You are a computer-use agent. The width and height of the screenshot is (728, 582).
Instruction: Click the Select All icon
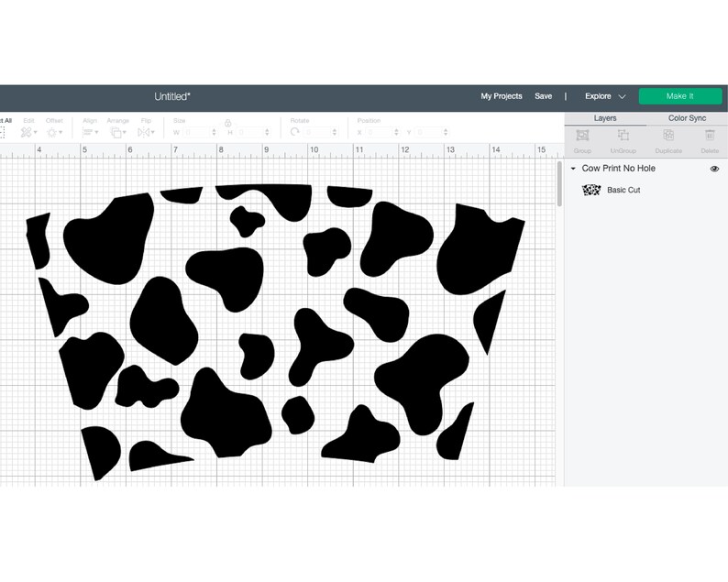click(x=3, y=132)
